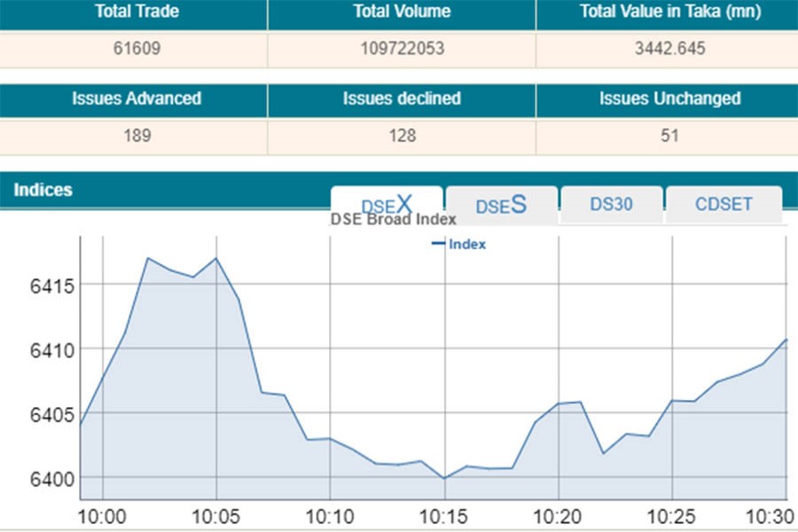This screenshot has height=532, width=798.
Task: Click the chart's lowest point at 10:15
Action: pos(444,478)
